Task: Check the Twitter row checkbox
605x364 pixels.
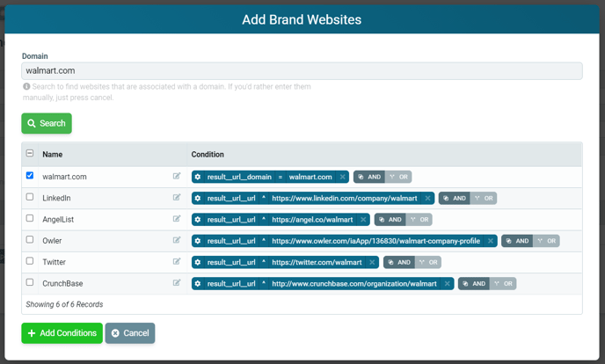Action: 30,260
